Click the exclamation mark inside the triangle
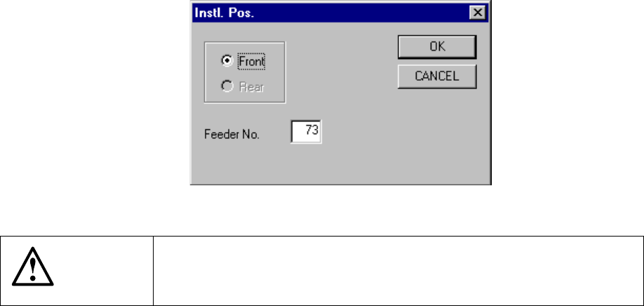 (x=33, y=270)
